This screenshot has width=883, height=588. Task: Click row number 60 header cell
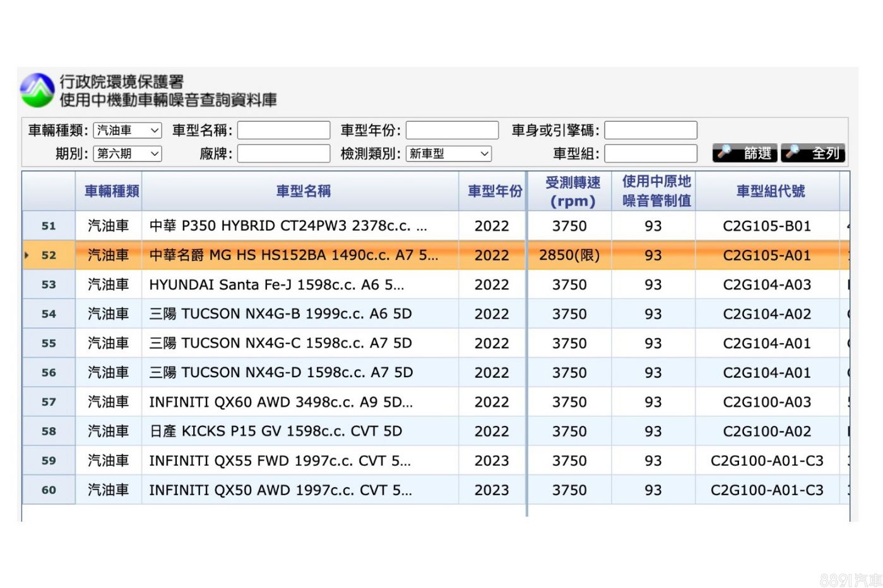point(49,490)
